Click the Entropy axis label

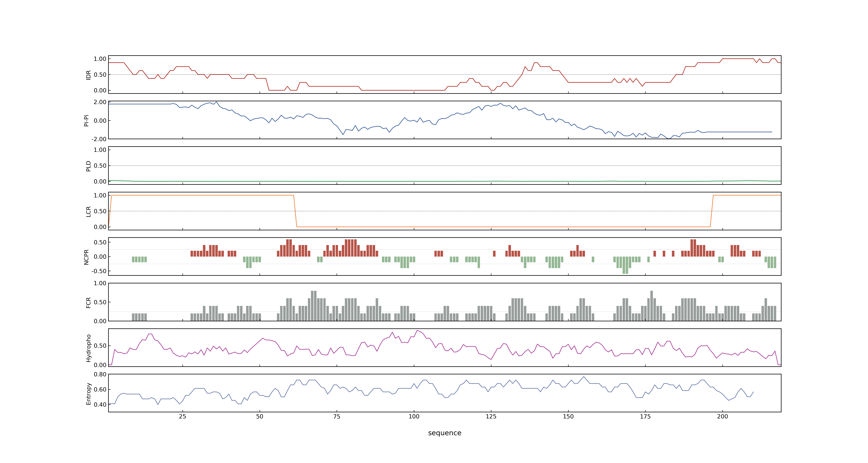88,394
